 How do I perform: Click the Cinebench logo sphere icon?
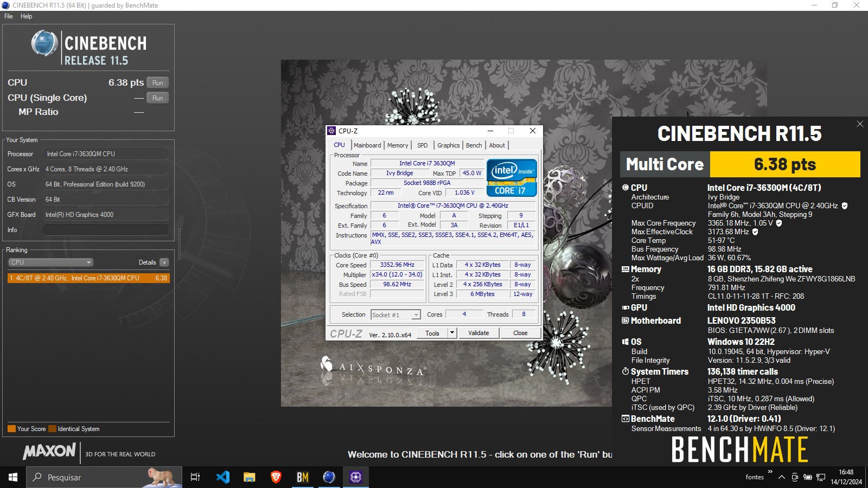tap(44, 43)
